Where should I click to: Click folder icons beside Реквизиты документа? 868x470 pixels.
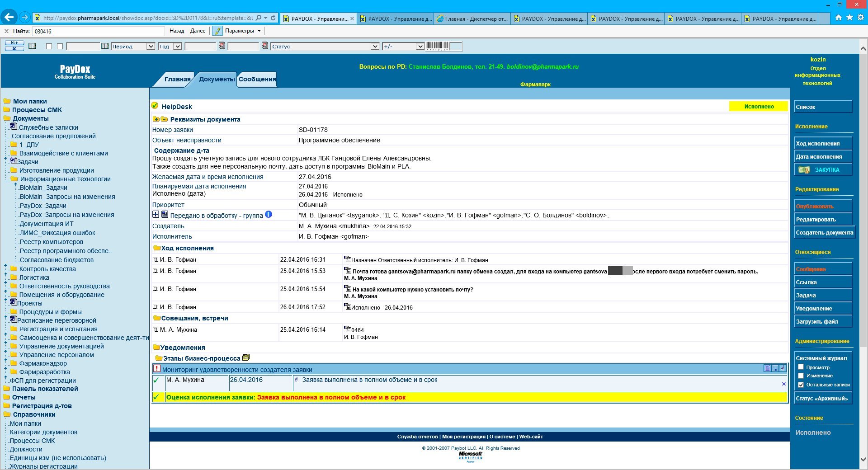[160, 119]
